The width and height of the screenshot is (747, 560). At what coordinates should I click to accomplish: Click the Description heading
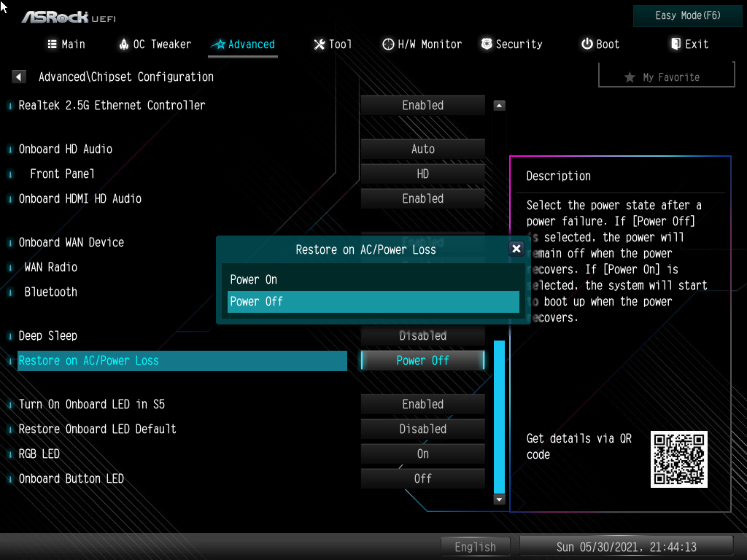point(558,176)
